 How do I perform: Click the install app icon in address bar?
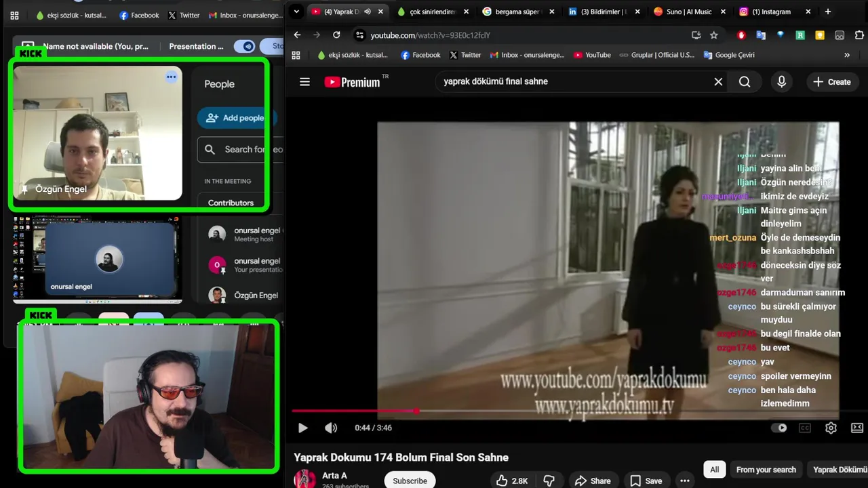[696, 35]
